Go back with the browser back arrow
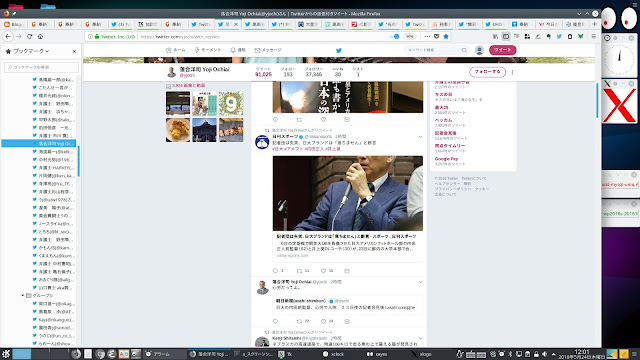Image resolution: width=640 pixels, height=360 pixels. [x=8, y=36]
